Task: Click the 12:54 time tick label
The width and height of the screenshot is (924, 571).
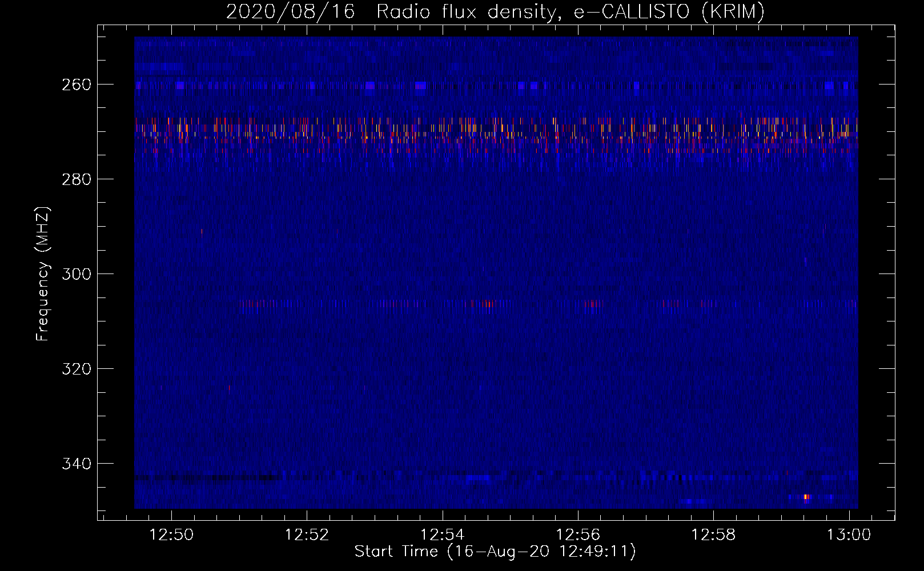Action: pos(443,535)
